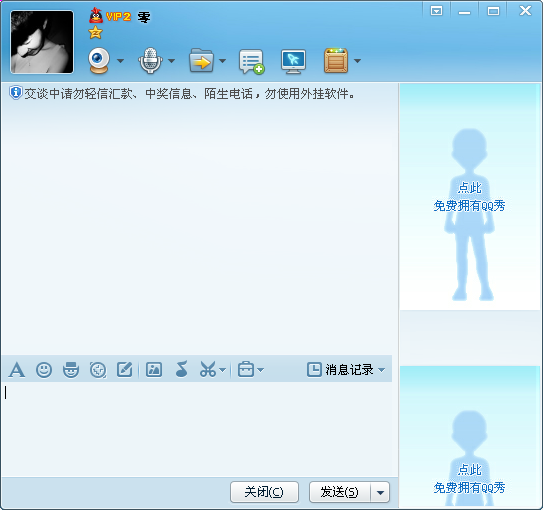Expand the 消息记录 history dropdown arrow

(x=382, y=370)
